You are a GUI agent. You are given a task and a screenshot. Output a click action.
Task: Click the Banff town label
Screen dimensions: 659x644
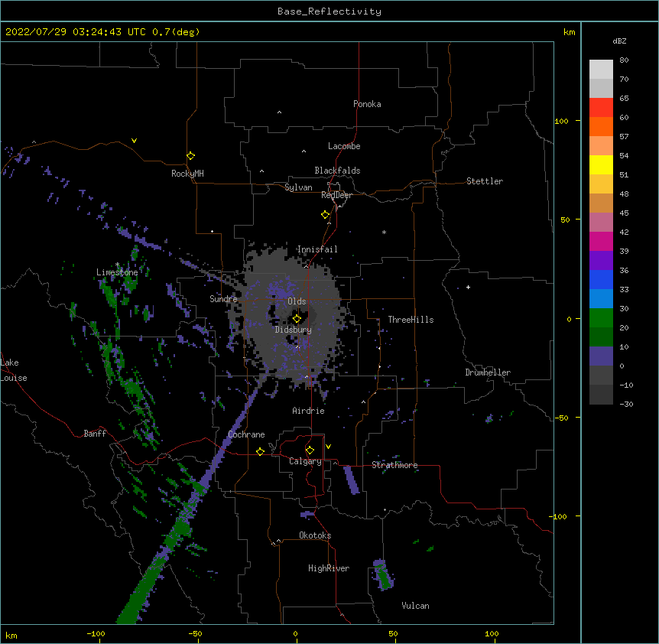point(95,434)
